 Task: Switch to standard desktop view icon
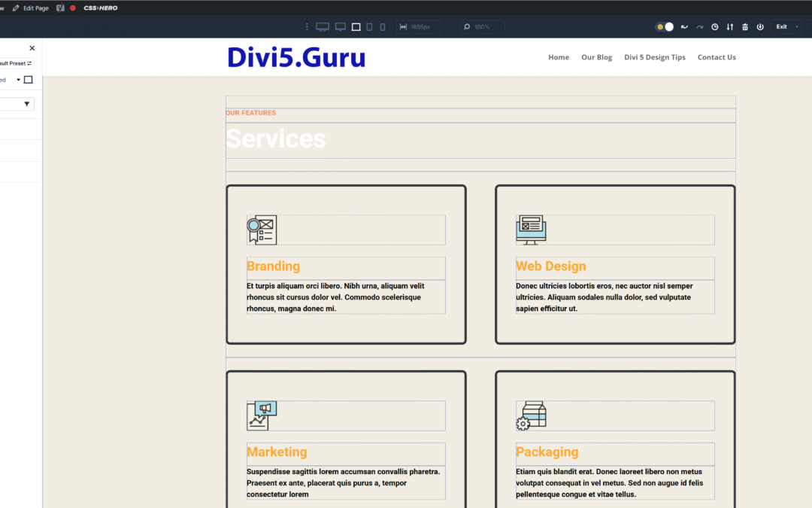point(341,27)
